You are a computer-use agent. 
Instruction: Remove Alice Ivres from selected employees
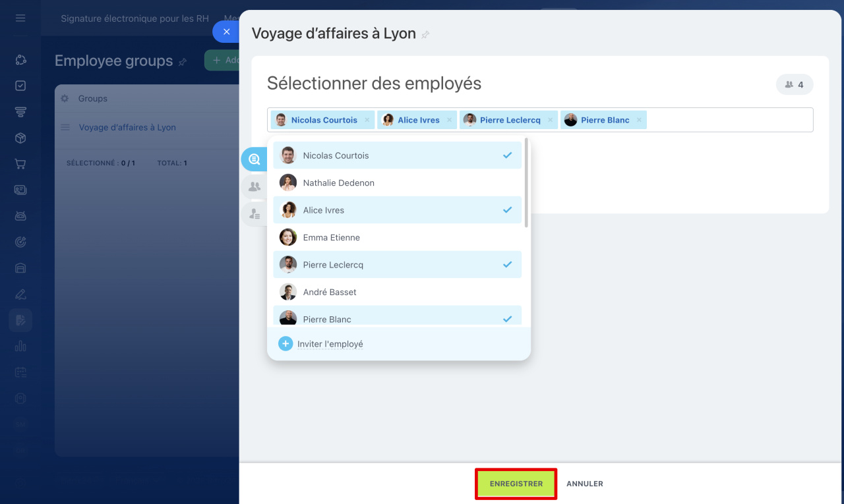coord(449,120)
